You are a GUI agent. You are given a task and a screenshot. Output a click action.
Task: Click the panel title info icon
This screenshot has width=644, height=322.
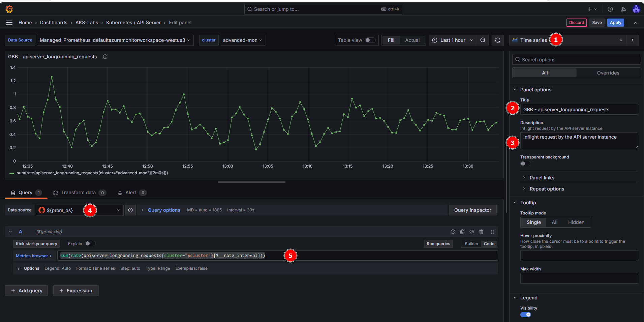pyautogui.click(x=105, y=57)
